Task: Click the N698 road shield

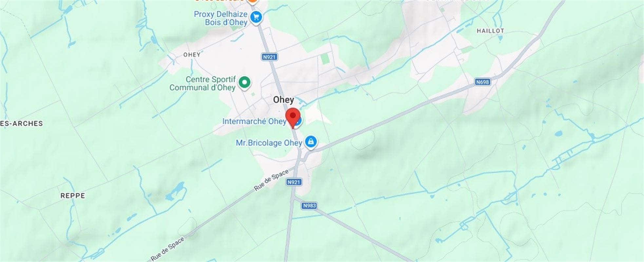Action: click(x=483, y=82)
